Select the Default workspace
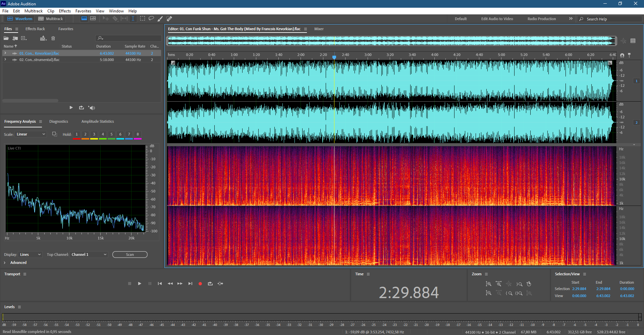644x335 pixels. coord(461,19)
